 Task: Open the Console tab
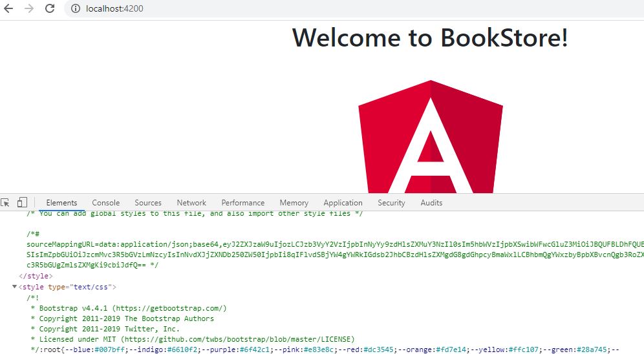(106, 203)
